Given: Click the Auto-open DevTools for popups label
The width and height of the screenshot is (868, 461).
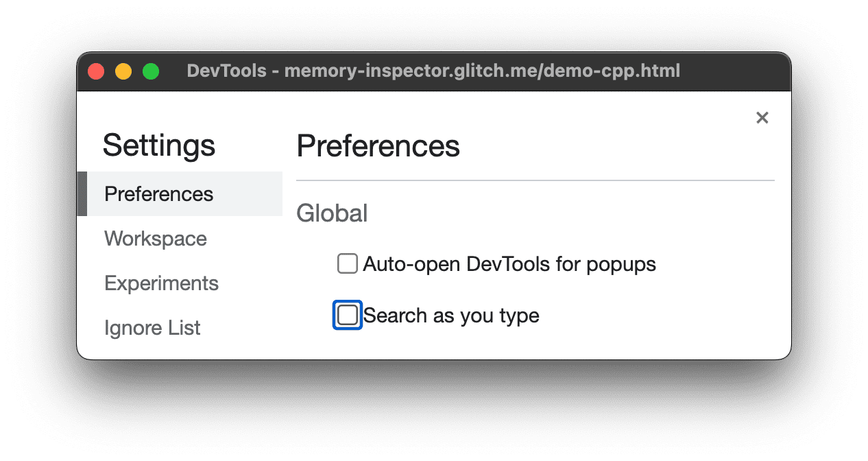Looking at the screenshot, I should 509,263.
